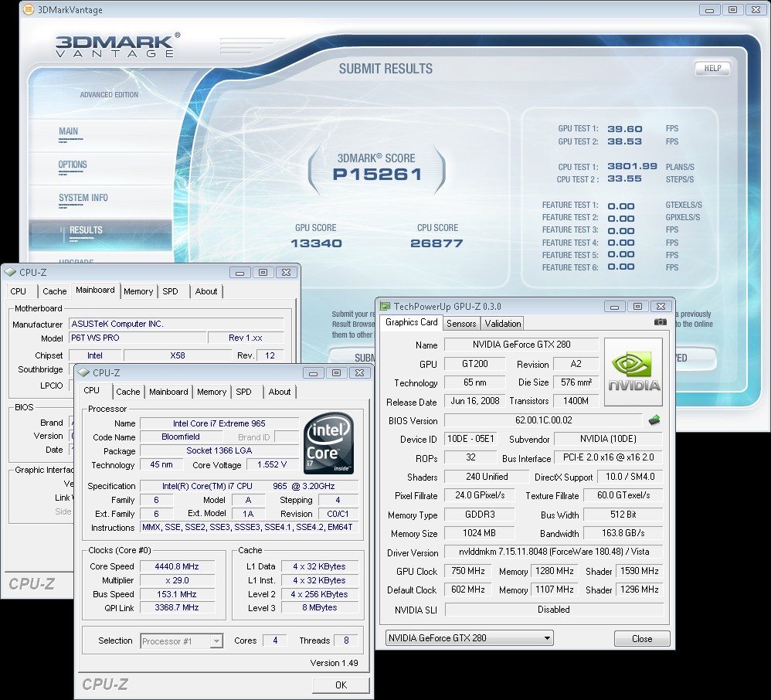Click the NVIDIA logo in GPU-Z
Screen dimensions: 771x700
633,372
